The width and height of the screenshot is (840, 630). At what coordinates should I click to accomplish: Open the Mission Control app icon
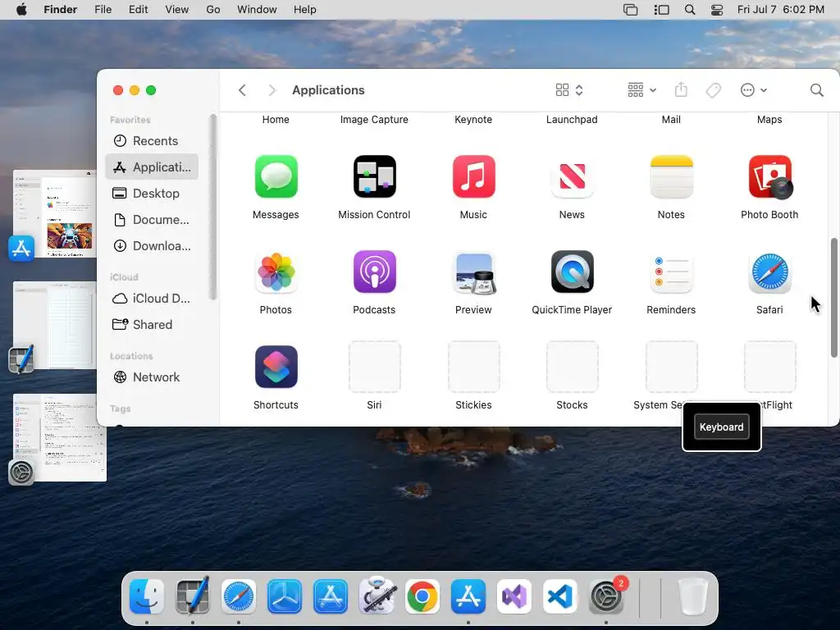click(x=374, y=177)
